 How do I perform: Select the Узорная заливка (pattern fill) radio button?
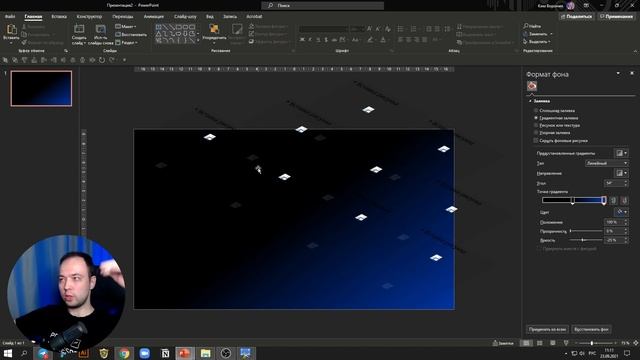pos(536,133)
